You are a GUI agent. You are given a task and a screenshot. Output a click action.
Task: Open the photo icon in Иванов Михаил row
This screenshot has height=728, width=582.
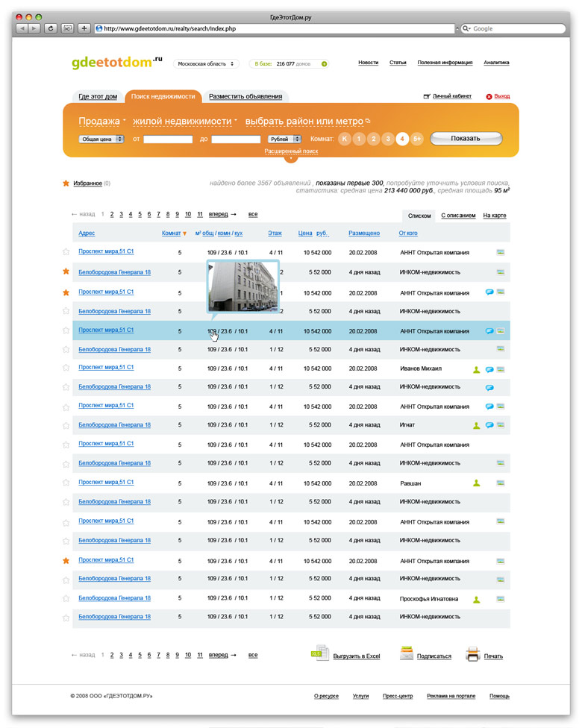pos(501,369)
